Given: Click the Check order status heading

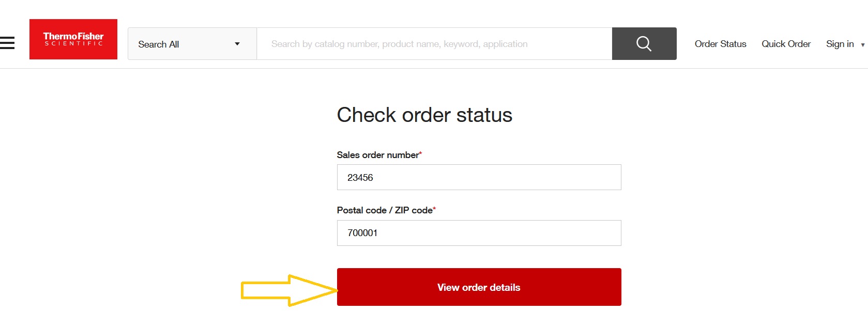Looking at the screenshot, I should pyautogui.click(x=424, y=115).
